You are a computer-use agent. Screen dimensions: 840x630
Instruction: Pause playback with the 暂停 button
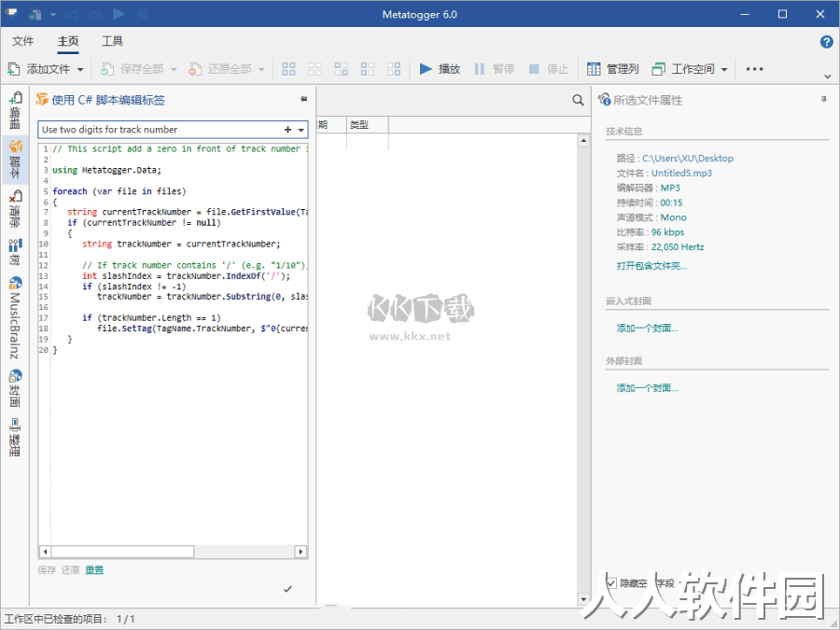click(494, 69)
